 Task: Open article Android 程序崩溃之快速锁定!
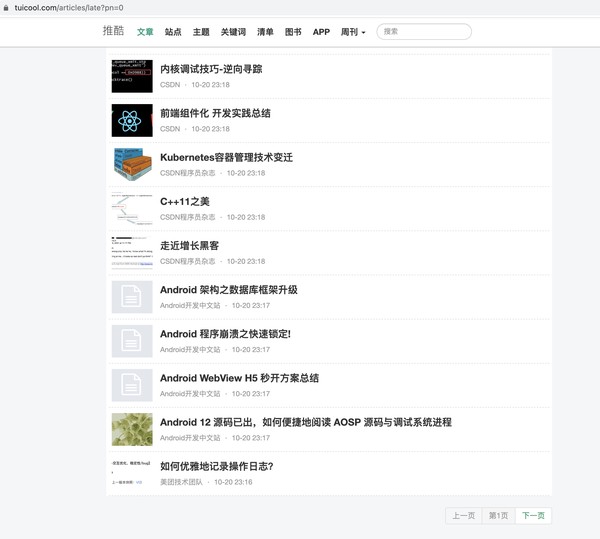pos(225,334)
